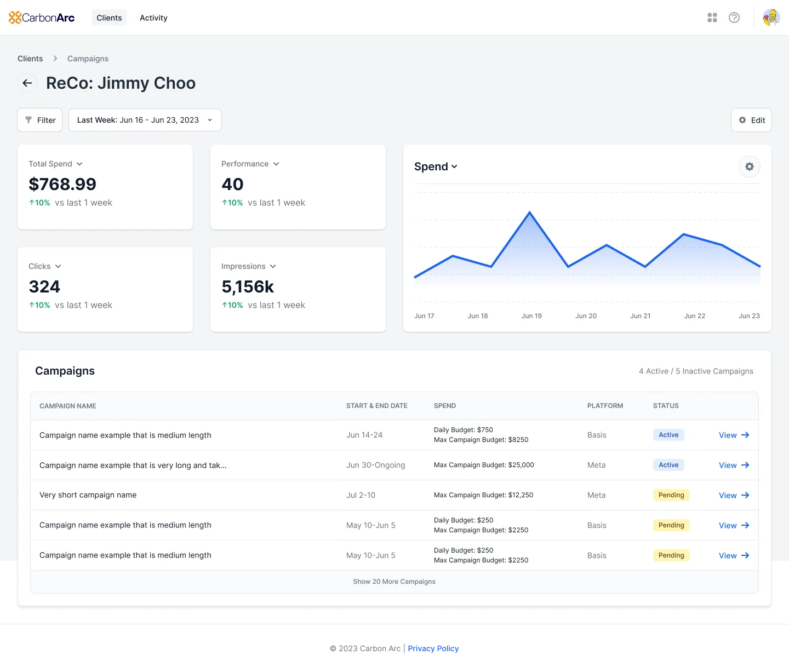Click the Edit button

pos(751,120)
